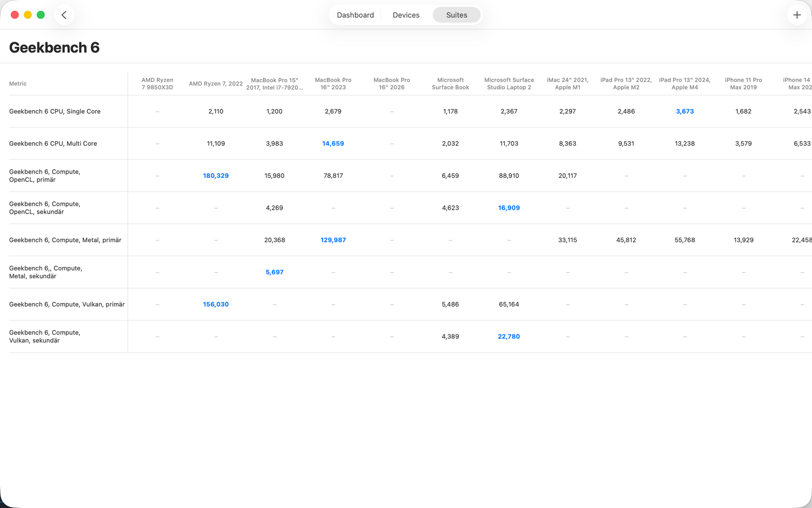Select OpenCL sekundär value 4,269
This screenshot has width=812, height=508.
[275, 208]
